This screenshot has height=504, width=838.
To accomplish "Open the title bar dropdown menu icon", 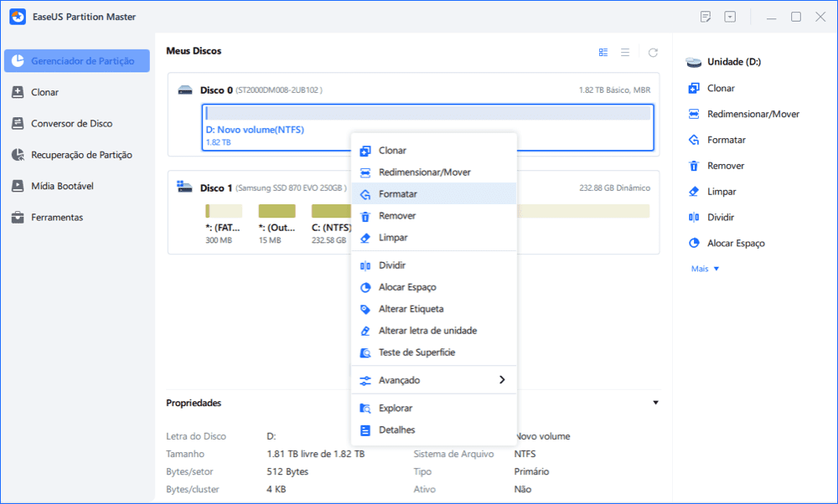I will point(730,17).
